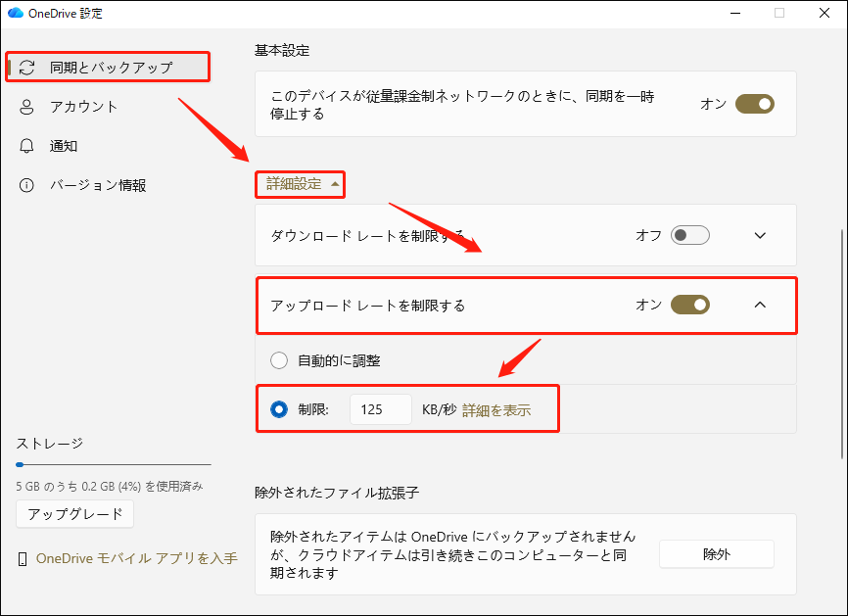848x616 pixels.
Task: Click the info icon beside バージョン情報
Action: click(26, 184)
